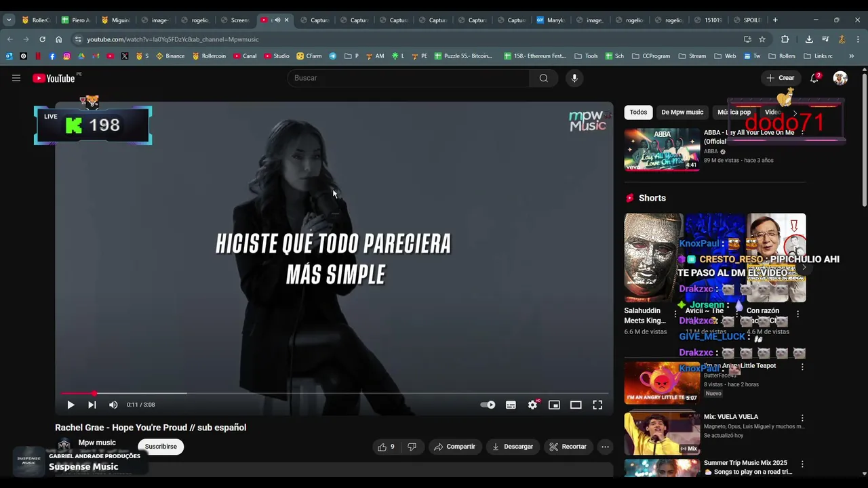Go back to the previous page
This screenshot has width=868, height=488.
click(9, 39)
